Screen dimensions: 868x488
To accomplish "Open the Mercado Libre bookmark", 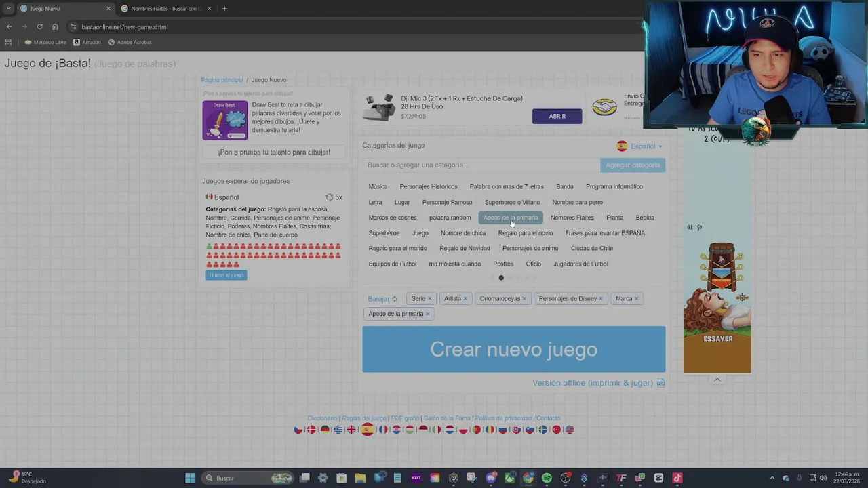I will [45, 42].
